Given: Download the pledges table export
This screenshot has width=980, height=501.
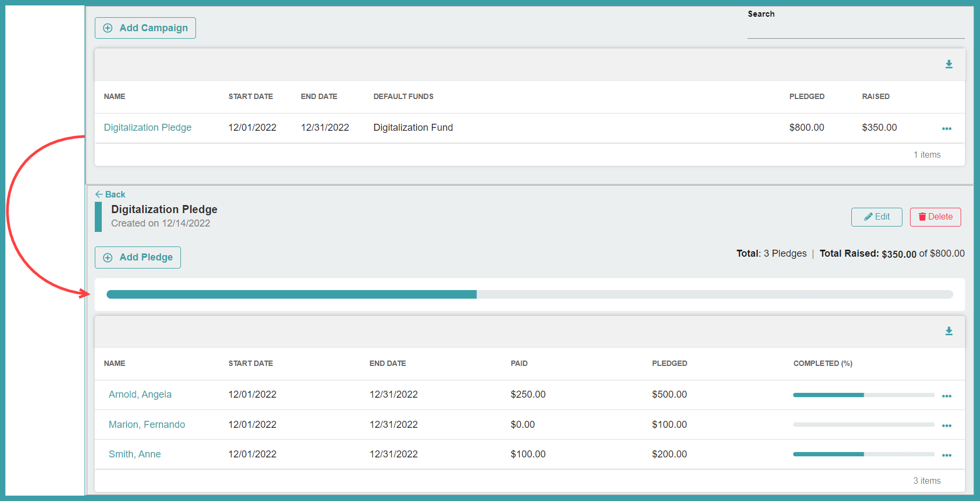Looking at the screenshot, I should click(x=949, y=331).
